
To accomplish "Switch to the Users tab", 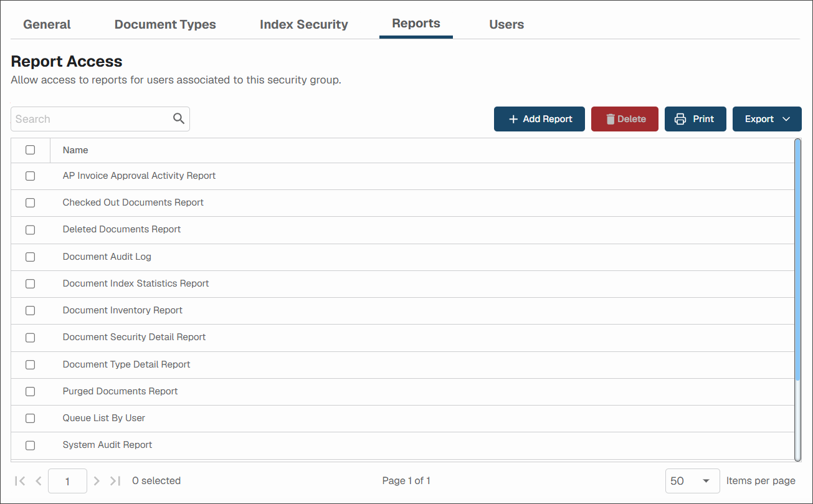I will tap(506, 24).
